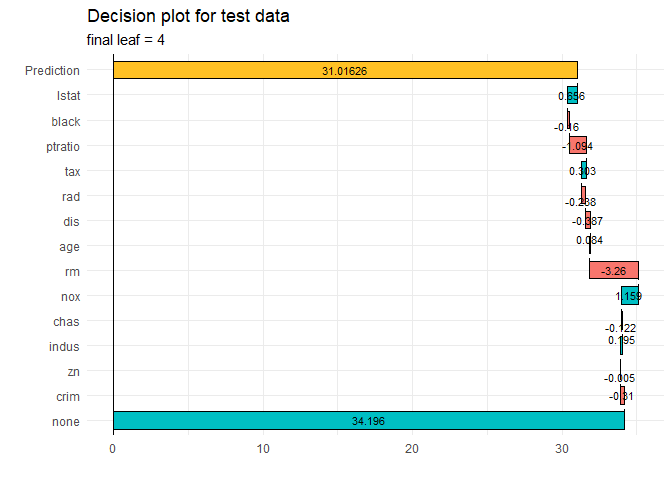Click the yellow Prediction bar

pyautogui.click(x=345, y=70)
